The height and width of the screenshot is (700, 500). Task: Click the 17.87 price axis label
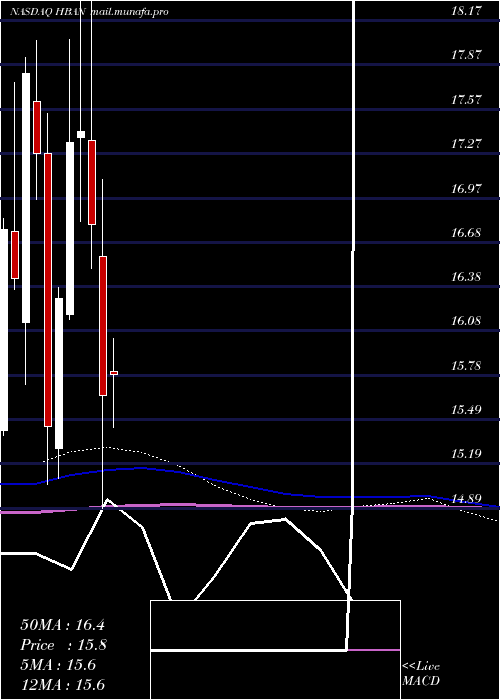coord(467,55)
